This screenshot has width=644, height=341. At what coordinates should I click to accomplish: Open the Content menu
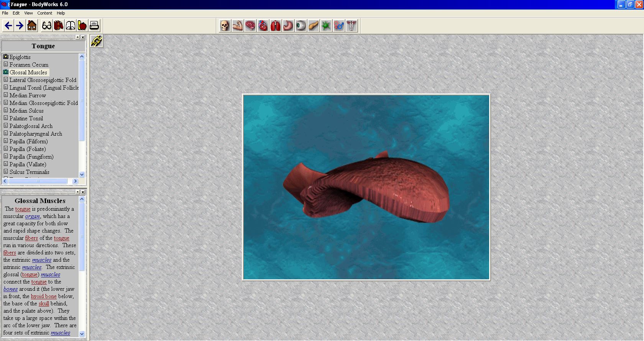pos(44,13)
